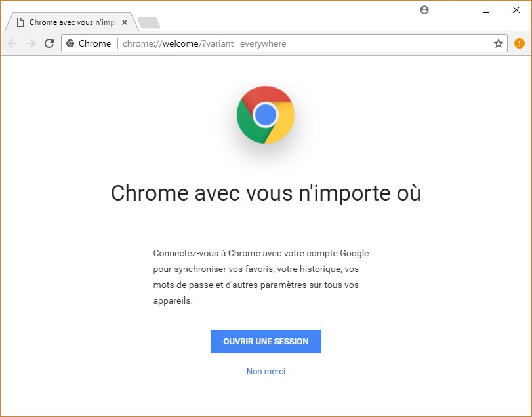Click the "Connectez-vous à Chrome" paragraph text
Screen dimensions: 532x417
260,277
